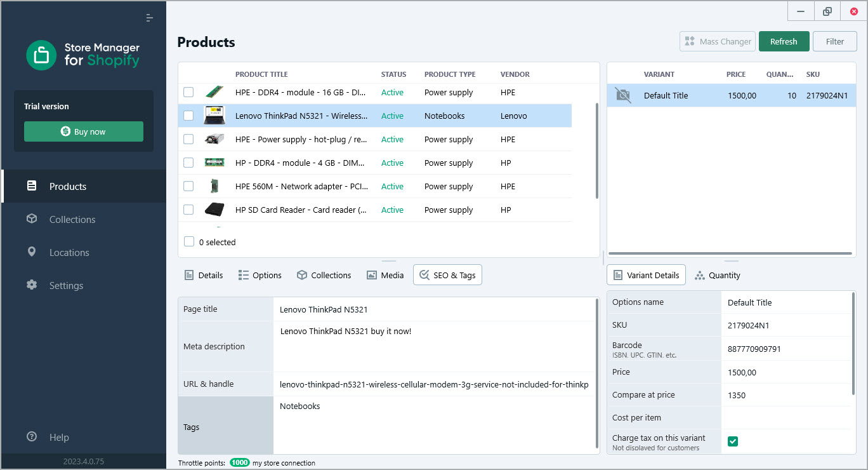The height and width of the screenshot is (470, 868).
Task: Click the Page title input field
Action: (x=434, y=309)
